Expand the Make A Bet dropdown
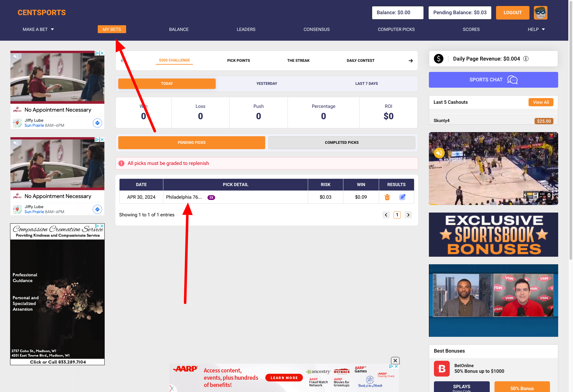The height and width of the screenshot is (392, 573). click(38, 29)
